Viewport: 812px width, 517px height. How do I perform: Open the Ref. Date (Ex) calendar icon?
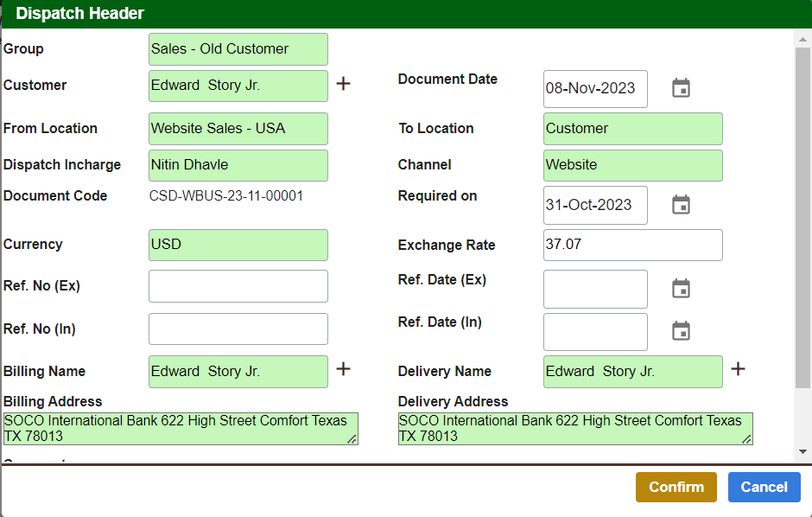point(681,289)
